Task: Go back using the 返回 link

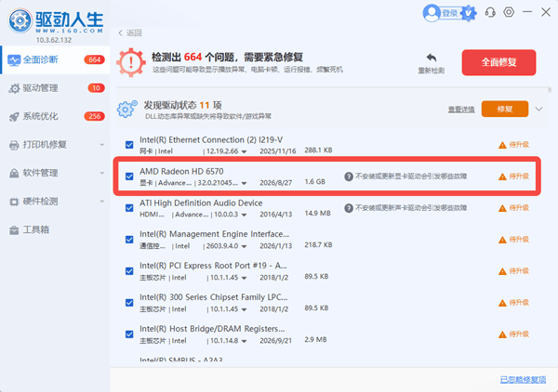Action: point(130,33)
